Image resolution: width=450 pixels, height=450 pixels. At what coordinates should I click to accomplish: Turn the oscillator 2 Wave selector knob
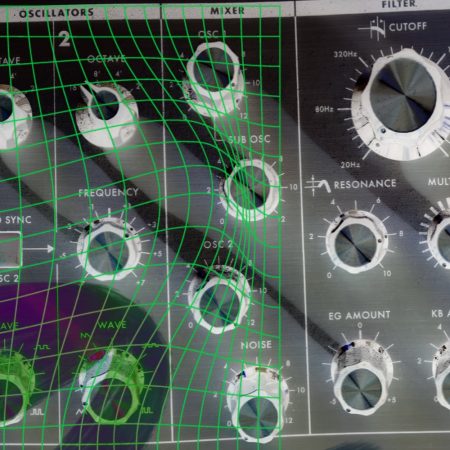pos(111,387)
